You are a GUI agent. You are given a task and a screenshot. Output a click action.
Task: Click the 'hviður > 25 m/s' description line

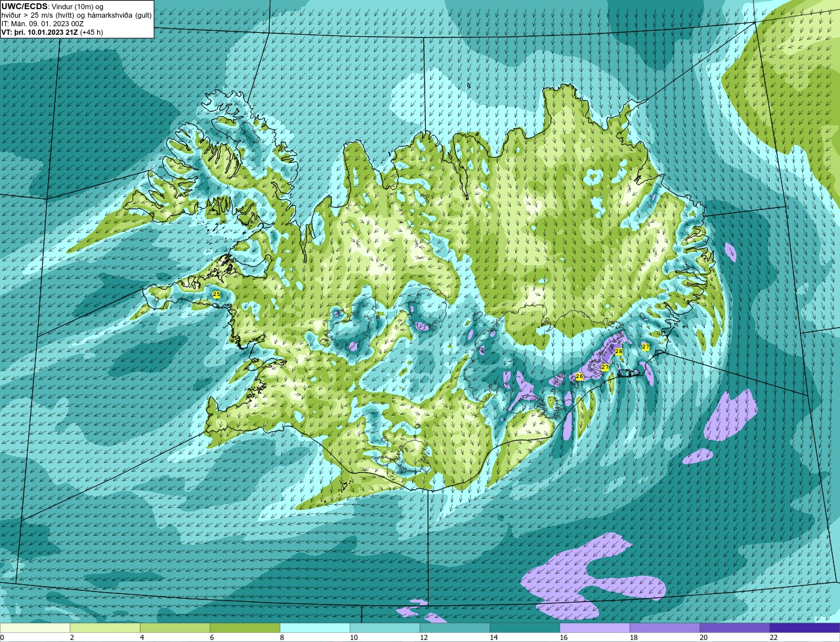coord(77,14)
